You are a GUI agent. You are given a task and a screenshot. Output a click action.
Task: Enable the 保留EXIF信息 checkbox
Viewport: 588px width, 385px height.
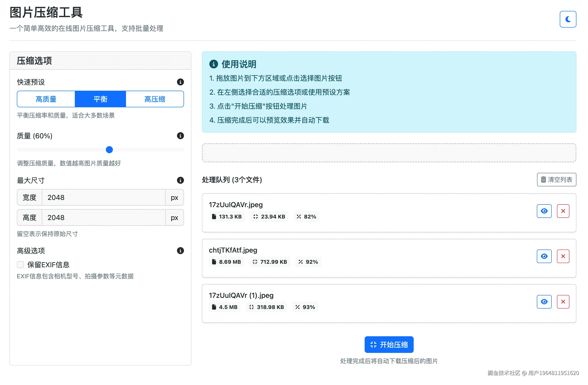pyautogui.click(x=20, y=265)
